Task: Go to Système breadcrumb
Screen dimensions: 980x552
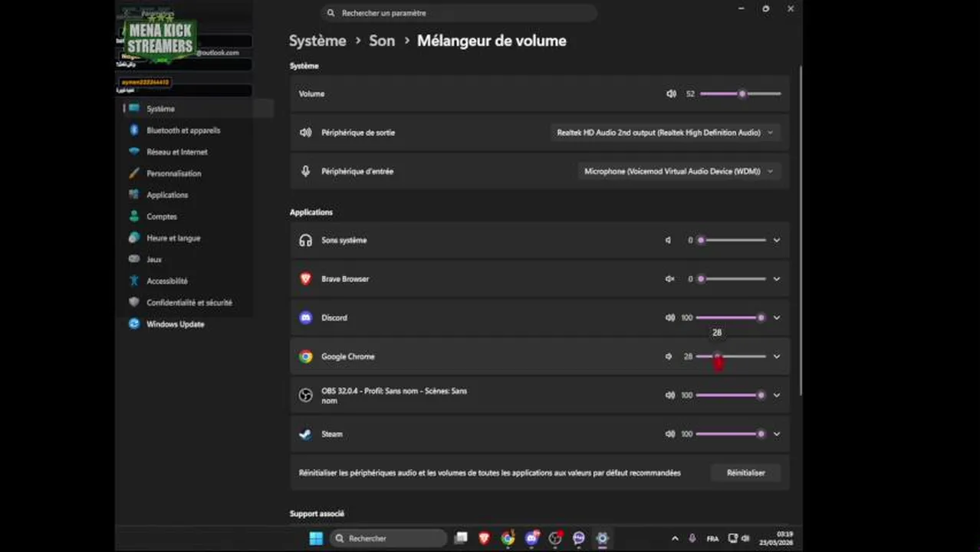Action: click(317, 41)
